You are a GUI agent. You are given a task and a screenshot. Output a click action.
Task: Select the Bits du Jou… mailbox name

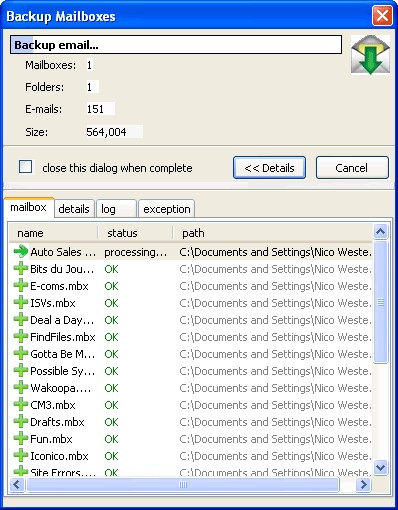tap(62, 269)
